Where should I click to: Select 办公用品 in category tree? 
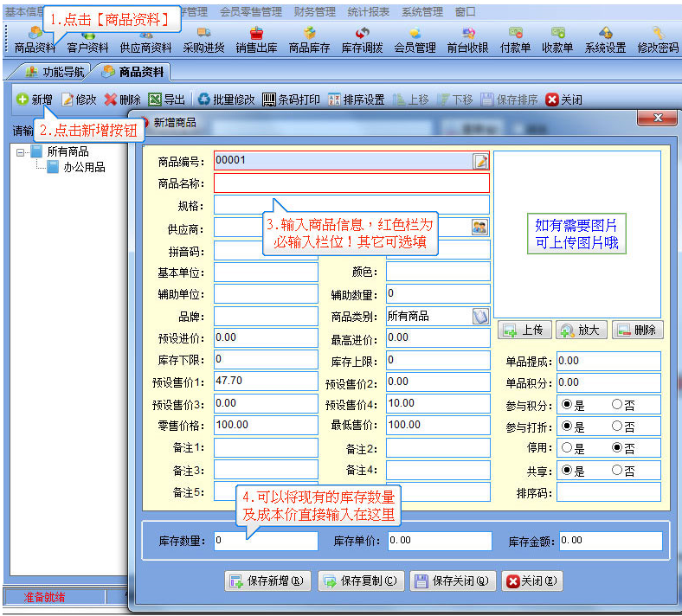[84, 167]
